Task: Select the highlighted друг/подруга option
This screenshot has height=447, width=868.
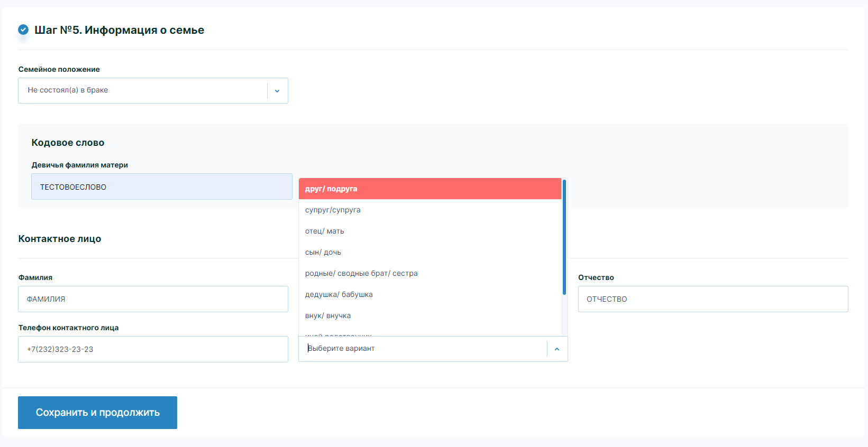Action: tap(430, 189)
